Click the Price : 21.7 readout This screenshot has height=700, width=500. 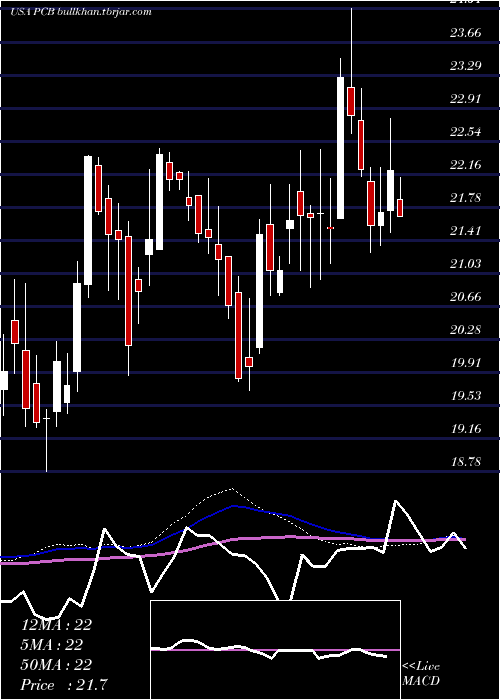point(64,685)
